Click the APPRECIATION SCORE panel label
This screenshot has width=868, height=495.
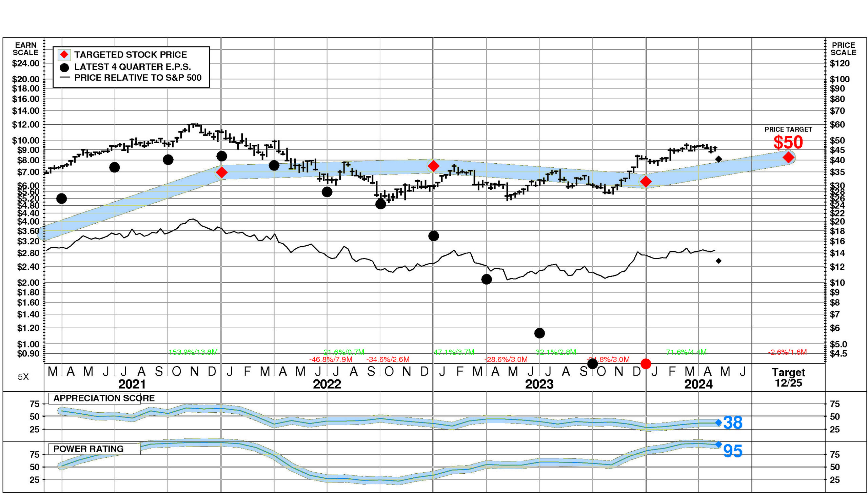pos(104,398)
